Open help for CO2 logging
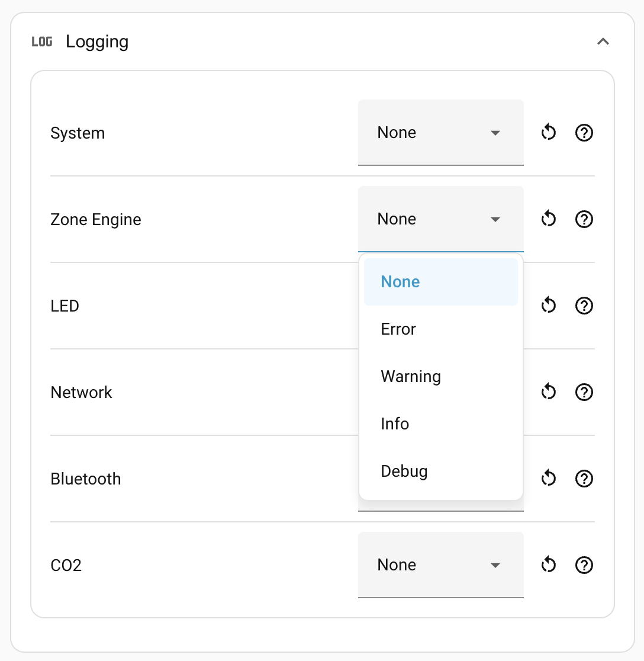This screenshot has width=644, height=661. 584,565
